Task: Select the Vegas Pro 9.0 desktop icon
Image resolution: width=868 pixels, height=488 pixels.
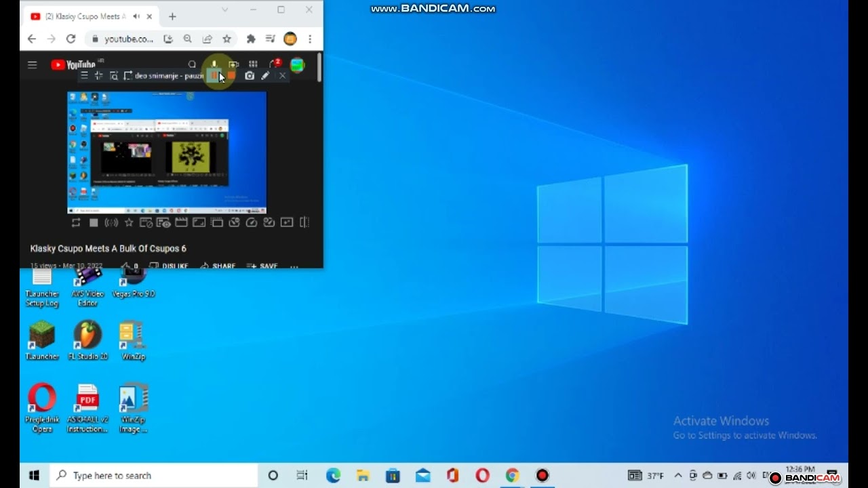Action: point(134,283)
